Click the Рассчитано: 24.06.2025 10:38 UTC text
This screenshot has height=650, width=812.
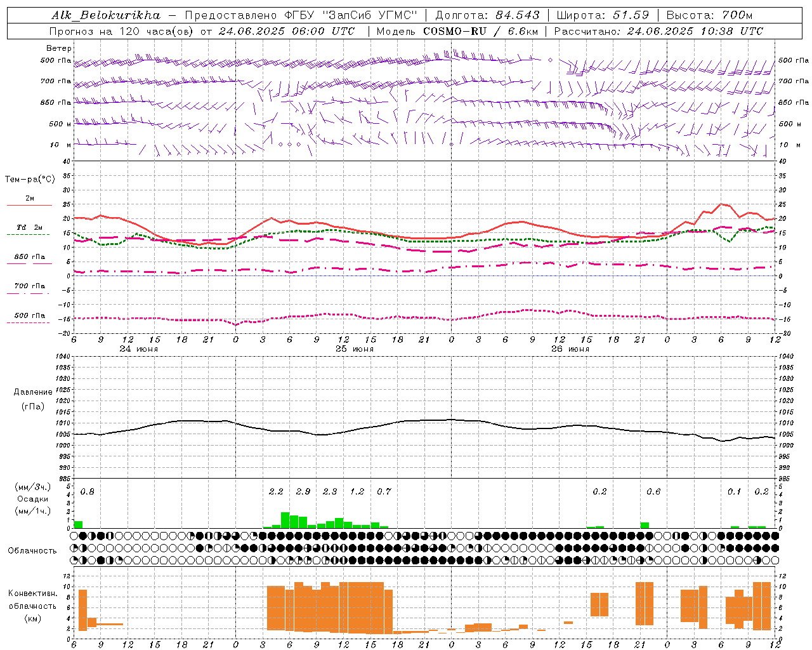[658, 31]
